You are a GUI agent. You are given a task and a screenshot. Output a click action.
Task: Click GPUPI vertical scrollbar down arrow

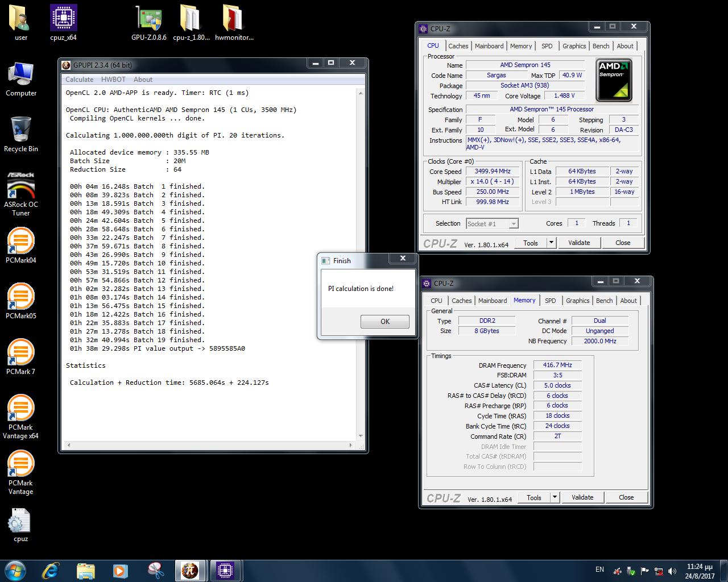pos(361,436)
